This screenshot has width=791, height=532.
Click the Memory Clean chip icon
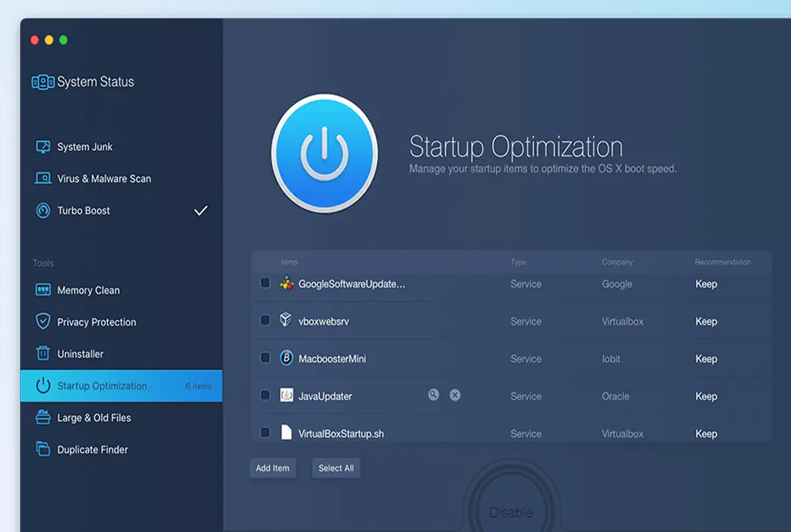click(x=43, y=290)
